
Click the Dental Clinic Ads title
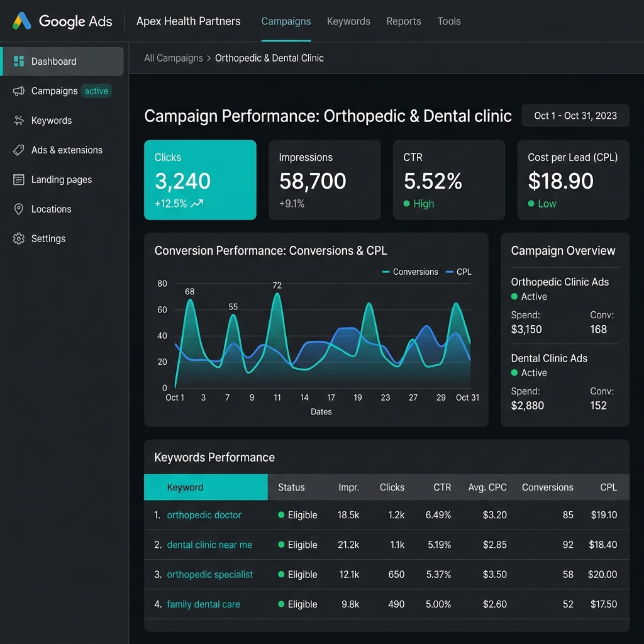549,358
